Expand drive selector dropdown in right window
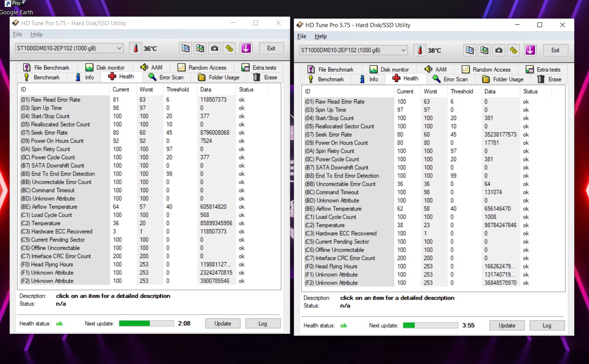Image resolution: width=589 pixels, height=364 pixels. [403, 50]
